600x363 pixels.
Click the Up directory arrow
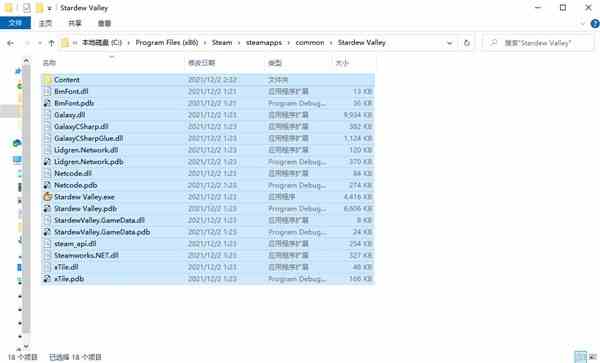point(51,43)
